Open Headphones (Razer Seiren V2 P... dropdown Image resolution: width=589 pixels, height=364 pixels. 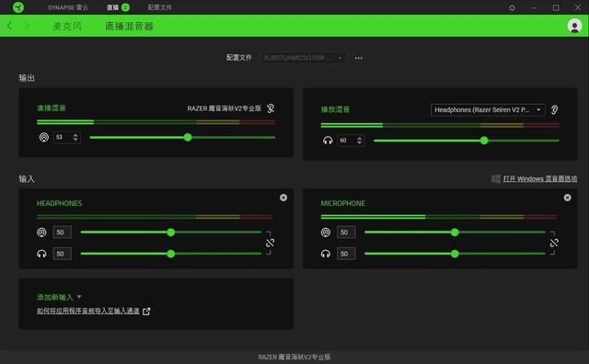pyautogui.click(x=488, y=110)
